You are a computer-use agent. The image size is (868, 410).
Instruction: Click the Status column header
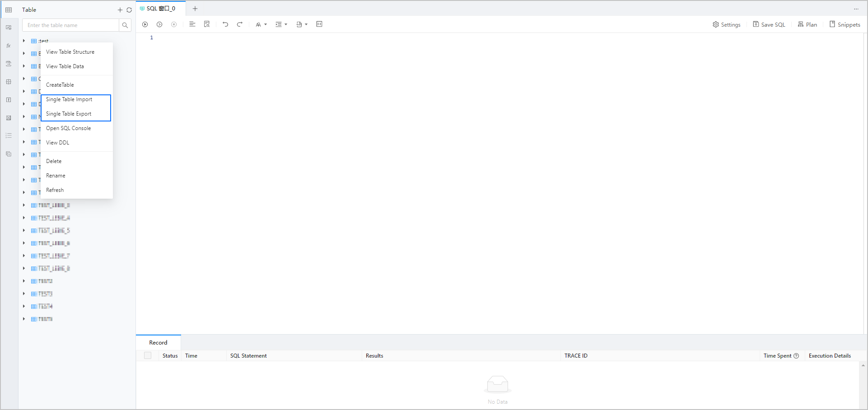pyautogui.click(x=170, y=356)
